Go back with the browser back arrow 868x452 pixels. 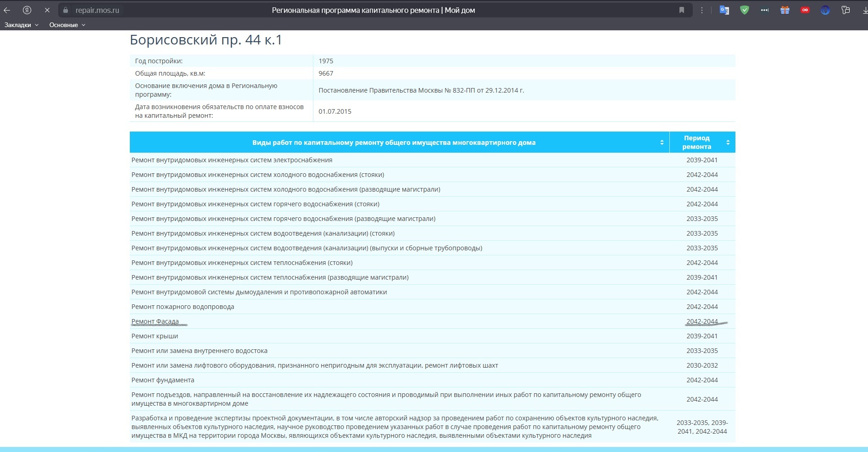point(7,10)
